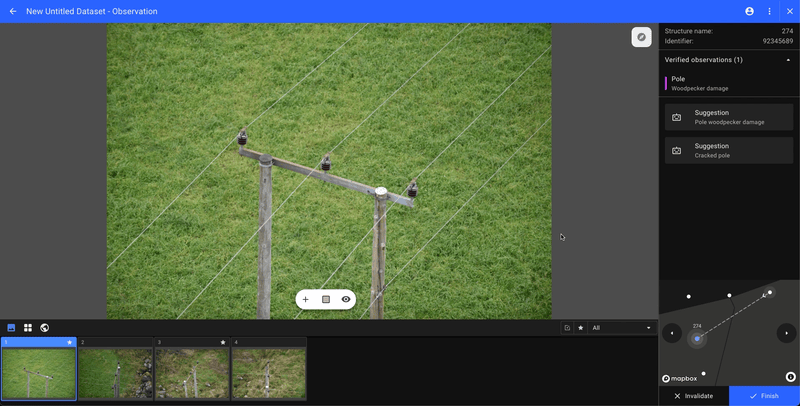Switch to globe map view mode
Image resolution: width=800 pixels, height=406 pixels.
pos(44,328)
